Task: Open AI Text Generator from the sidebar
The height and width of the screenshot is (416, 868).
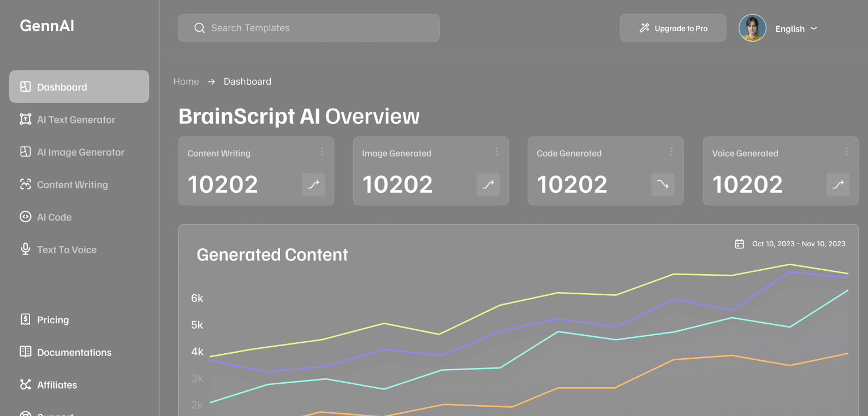Action: click(76, 120)
